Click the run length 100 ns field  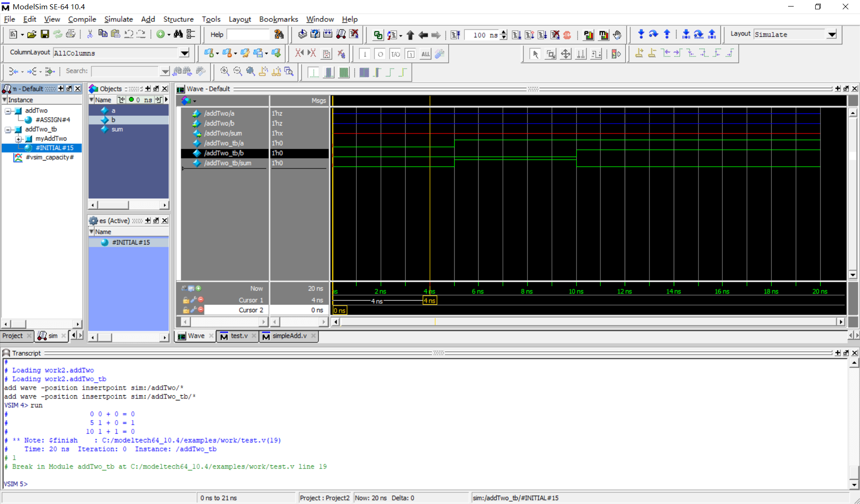pyautogui.click(x=482, y=35)
